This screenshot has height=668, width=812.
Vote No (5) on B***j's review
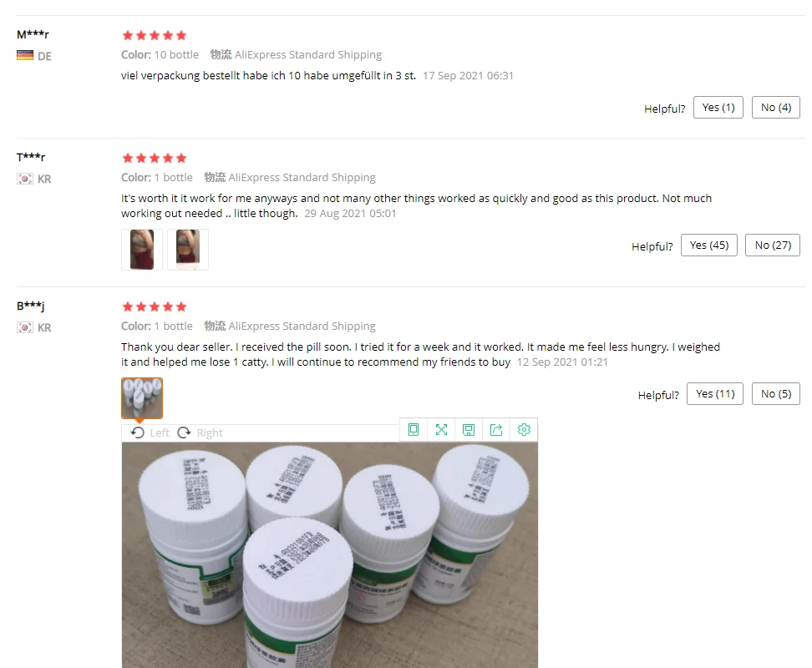tap(776, 394)
